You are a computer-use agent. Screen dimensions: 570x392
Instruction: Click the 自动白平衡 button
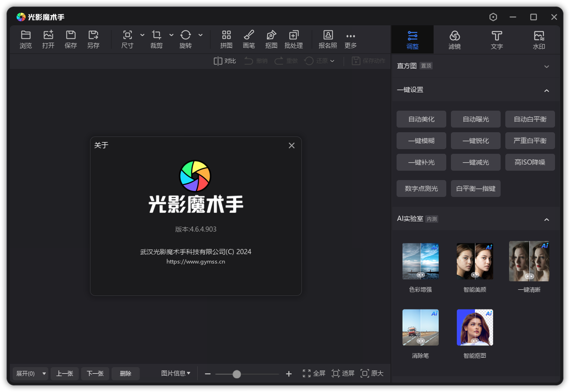530,119
